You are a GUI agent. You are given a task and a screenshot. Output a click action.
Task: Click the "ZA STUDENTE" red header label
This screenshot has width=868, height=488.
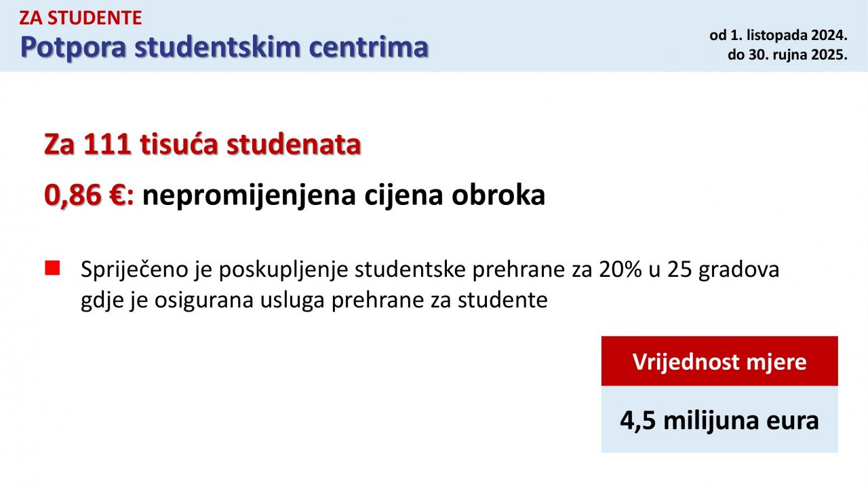click(x=81, y=18)
